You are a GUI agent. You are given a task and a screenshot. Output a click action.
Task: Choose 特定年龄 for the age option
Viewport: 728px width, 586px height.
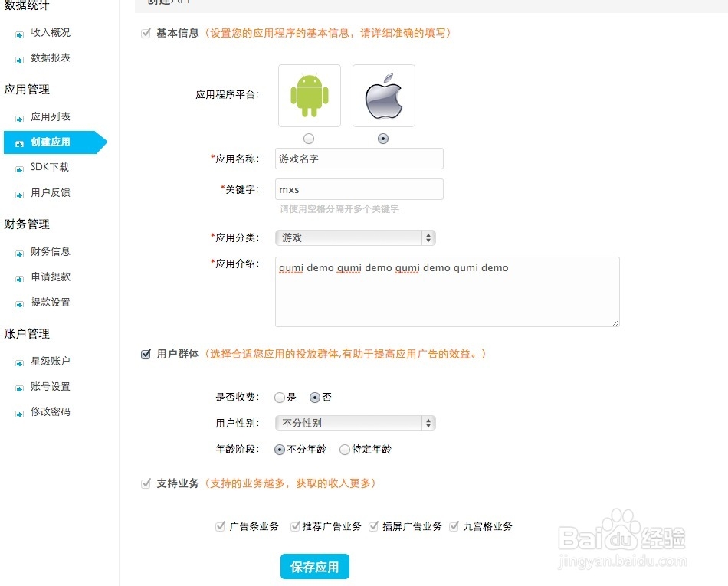coord(344,450)
